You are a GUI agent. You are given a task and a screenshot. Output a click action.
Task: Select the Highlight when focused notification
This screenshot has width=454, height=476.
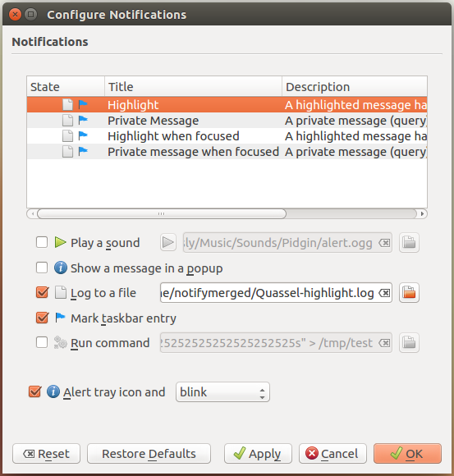[x=227, y=136]
